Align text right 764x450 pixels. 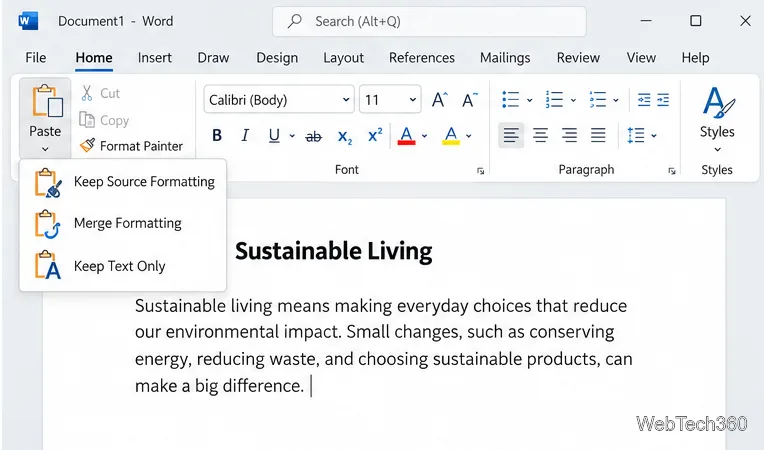pyautogui.click(x=569, y=135)
